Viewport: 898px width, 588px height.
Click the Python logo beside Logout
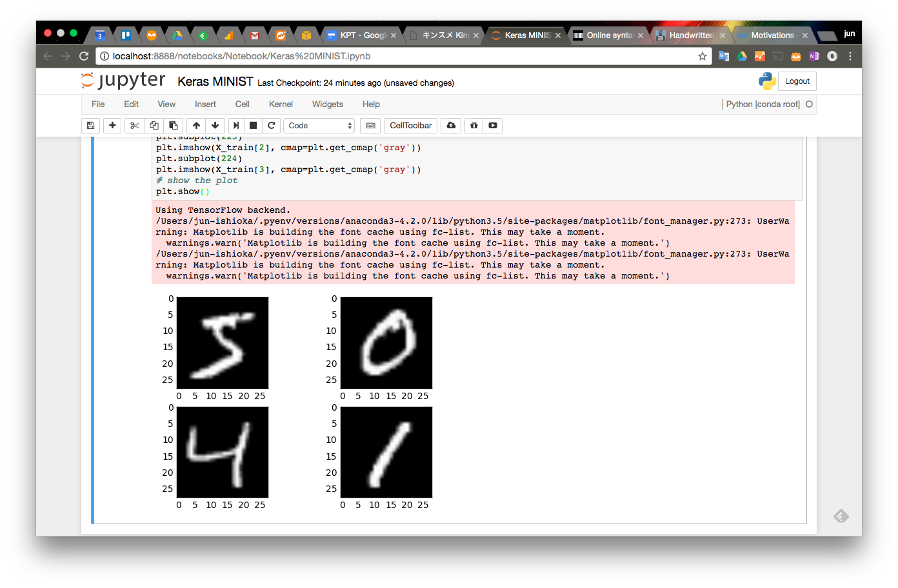[x=767, y=81]
